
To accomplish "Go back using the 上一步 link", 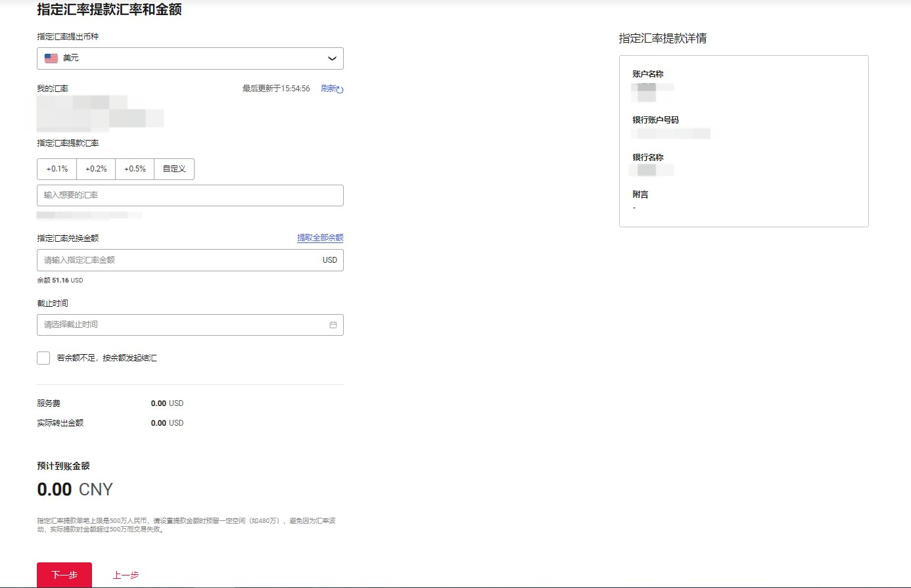I will click(x=126, y=575).
